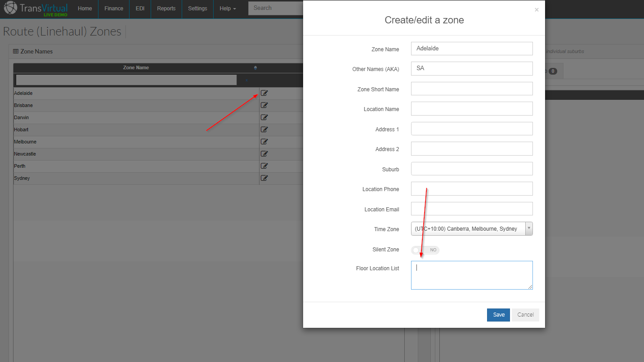Click the Zone Name input field
Screen dimensions: 644x362
(472, 49)
